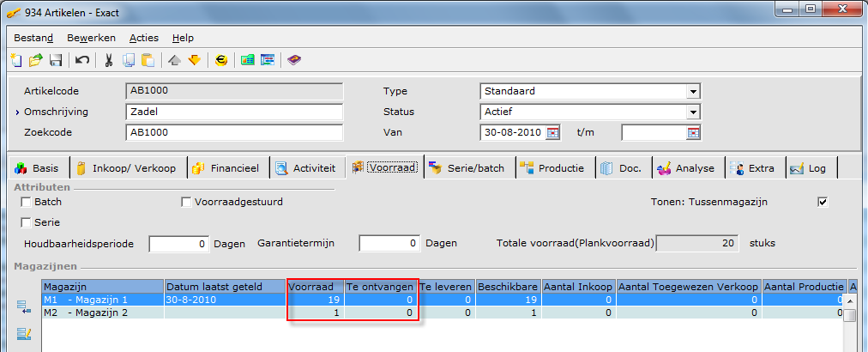Image resolution: width=868 pixels, height=352 pixels.
Task: Uncheck the Tonen: Tussenmagazijn checkbox
Action: 823,202
